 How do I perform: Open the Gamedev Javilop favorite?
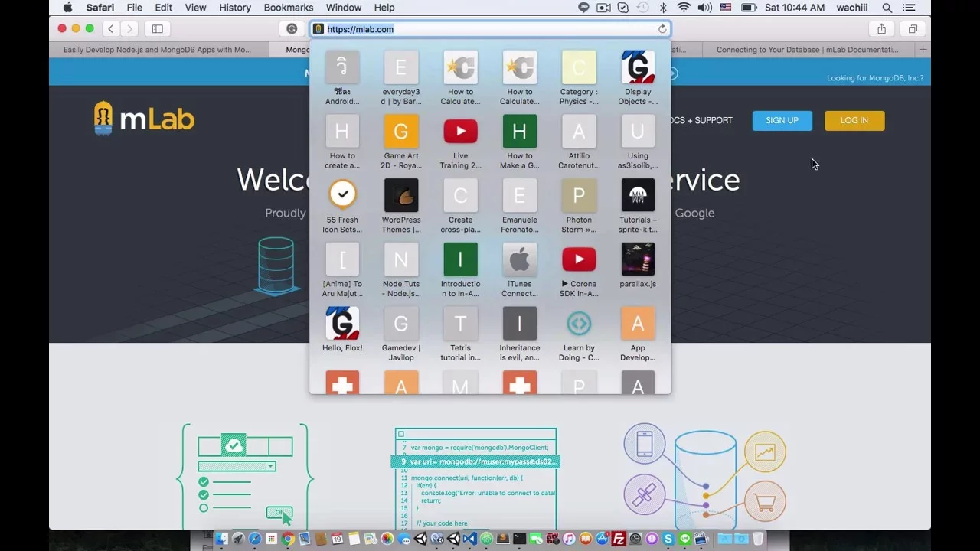pos(401,324)
